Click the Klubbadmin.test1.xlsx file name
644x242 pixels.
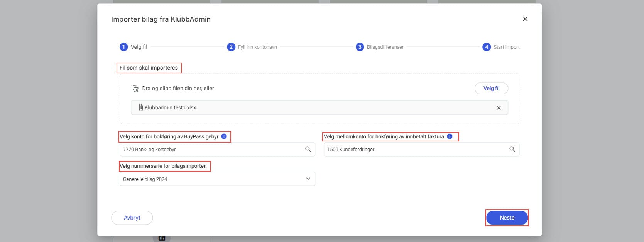tap(171, 108)
